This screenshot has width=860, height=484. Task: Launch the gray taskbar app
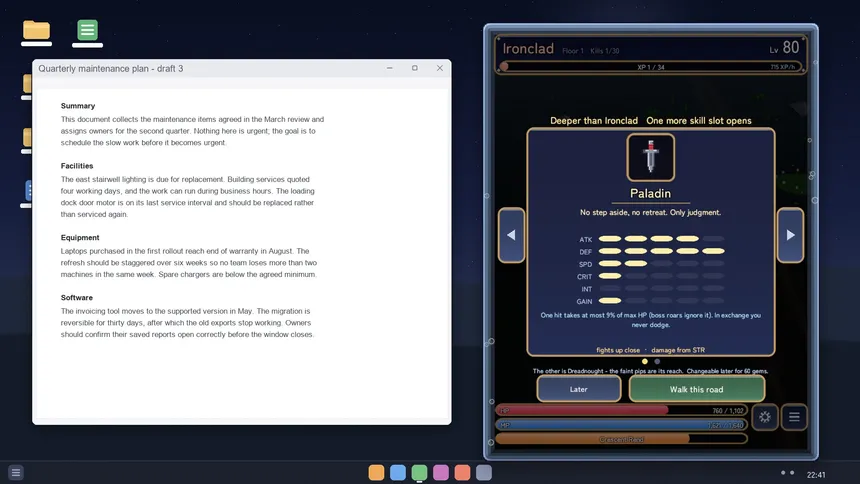[x=484, y=472]
